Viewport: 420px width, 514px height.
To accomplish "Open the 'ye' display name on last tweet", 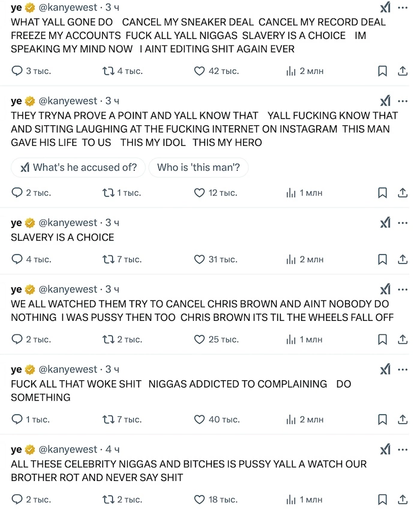I will [x=16, y=449].
